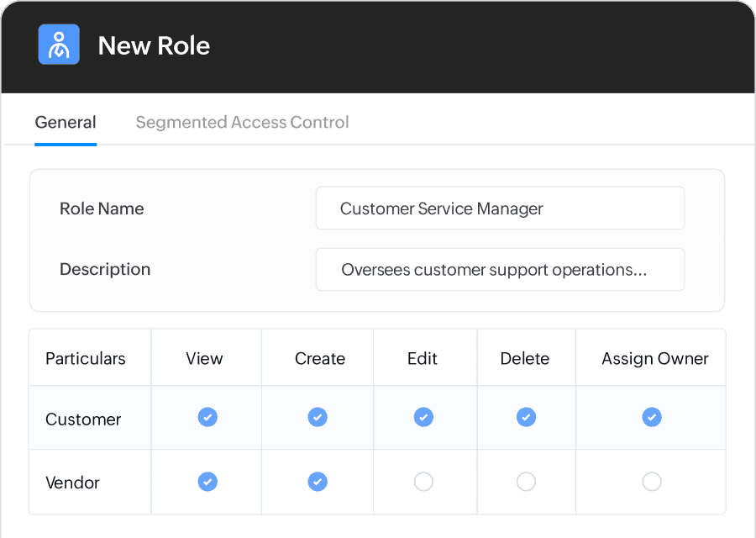Enable Delete permission for Vendor
Viewport: 756px width, 538px height.
point(526,482)
